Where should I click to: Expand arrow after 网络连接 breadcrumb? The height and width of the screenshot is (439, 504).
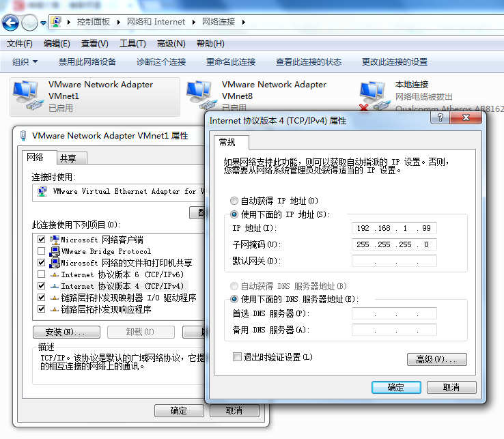coord(244,22)
